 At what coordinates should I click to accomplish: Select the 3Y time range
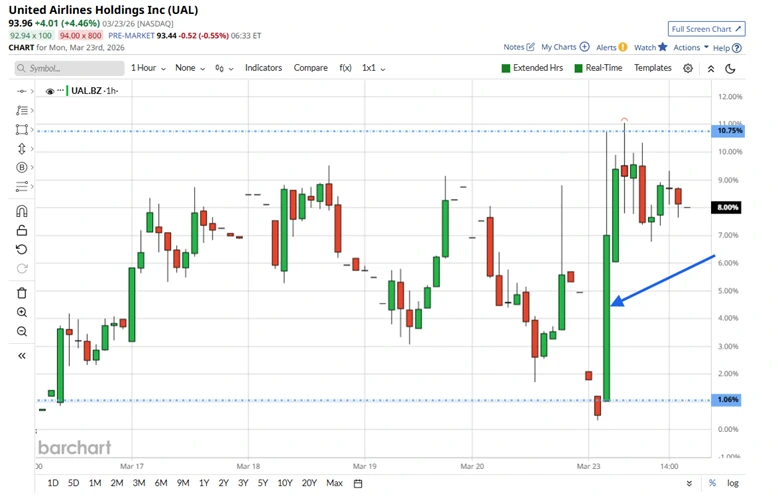pyautogui.click(x=243, y=483)
